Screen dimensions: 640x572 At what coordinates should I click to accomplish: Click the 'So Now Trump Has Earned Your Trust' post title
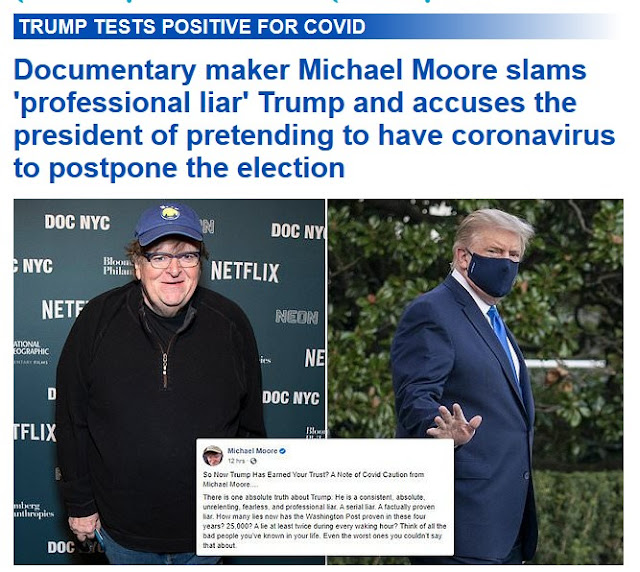(x=313, y=479)
